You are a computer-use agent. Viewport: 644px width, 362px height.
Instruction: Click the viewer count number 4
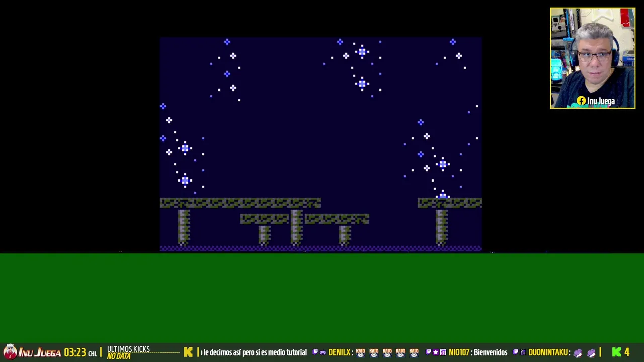(x=627, y=352)
